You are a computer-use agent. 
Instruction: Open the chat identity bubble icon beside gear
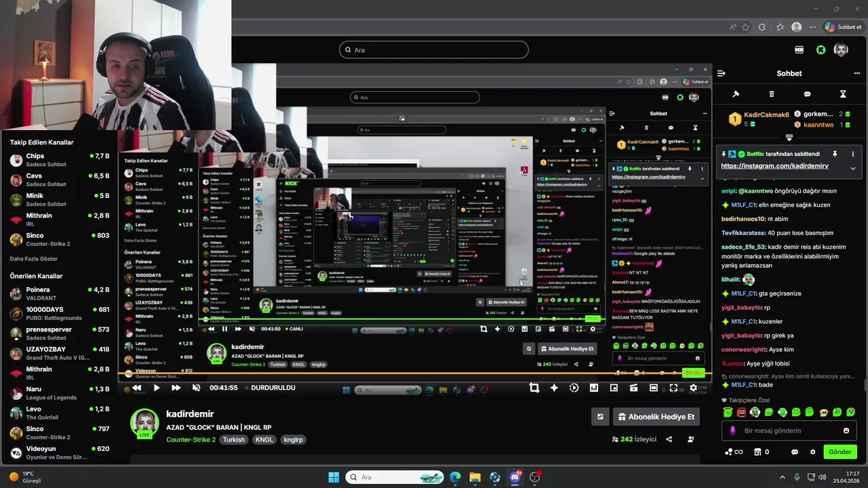pyautogui.click(x=795, y=452)
